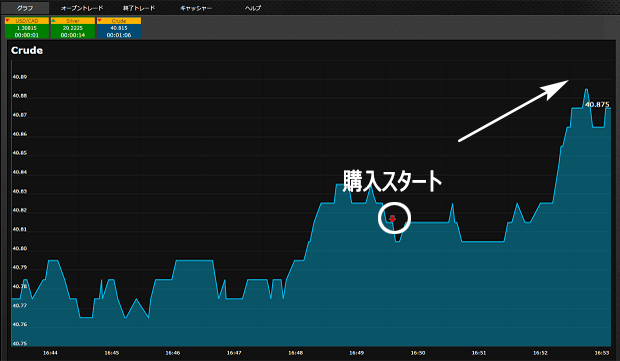The width and height of the screenshot is (620, 361).
Task: Click the Crude chart title
Action: tap(27, 50)
